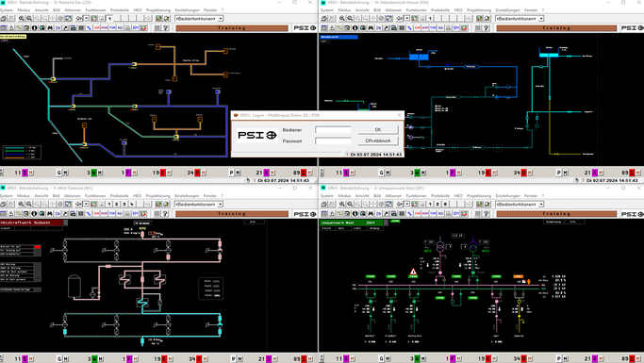Click green M alarm indicator in Gas status bar
644x363 pixels.
pos(93,173)
